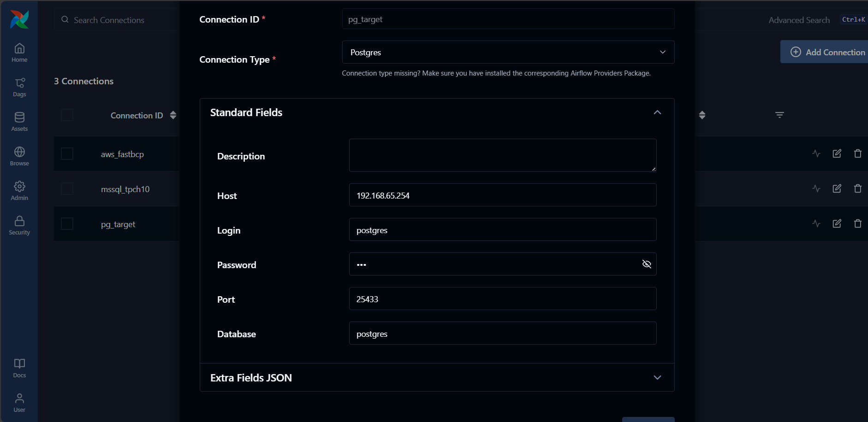Test the aws_fastbcp connection icon
This screenshot has height=422, width=868.
[816, 153]
